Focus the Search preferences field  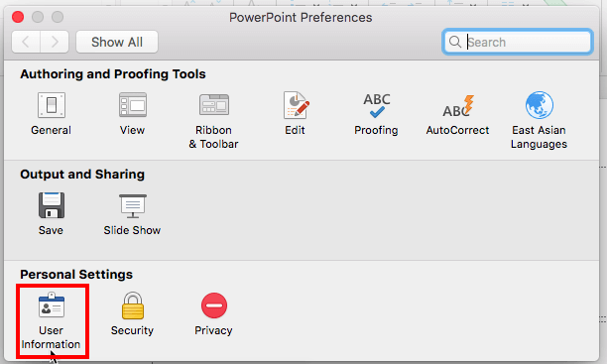click(518, 42)
